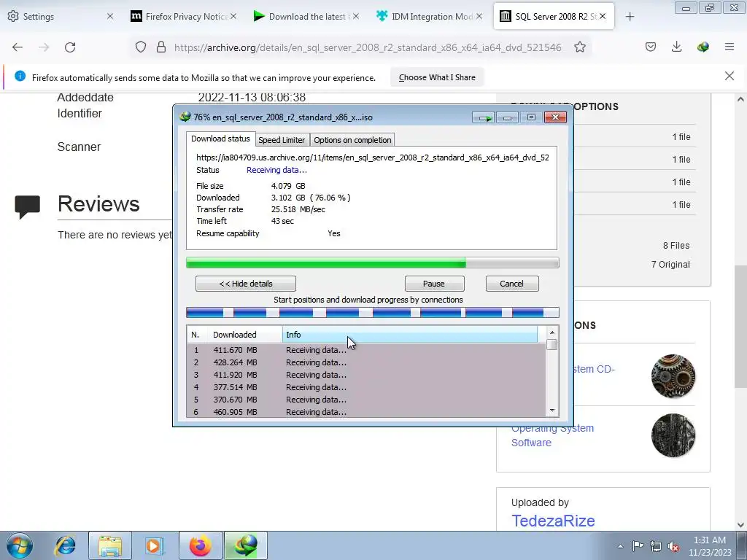Click the Info column header
This screenshot has height=560, width=747.
tap(410, 335)
